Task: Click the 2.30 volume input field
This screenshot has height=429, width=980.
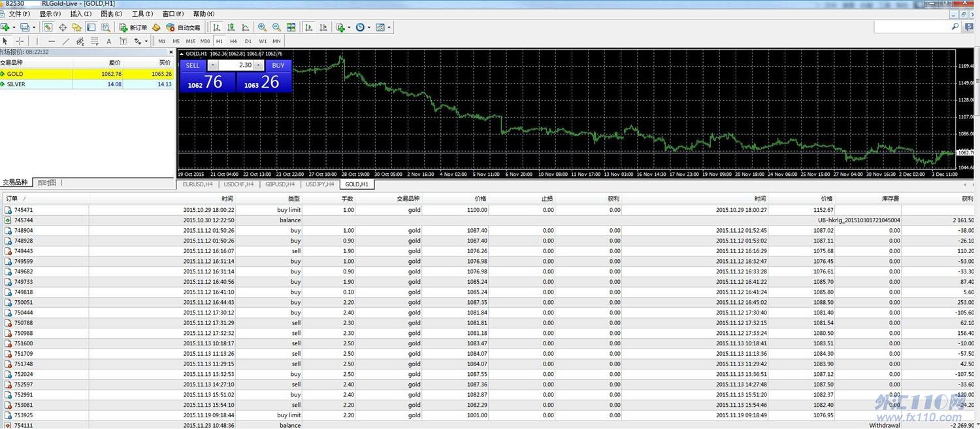Action: point(236,65)
